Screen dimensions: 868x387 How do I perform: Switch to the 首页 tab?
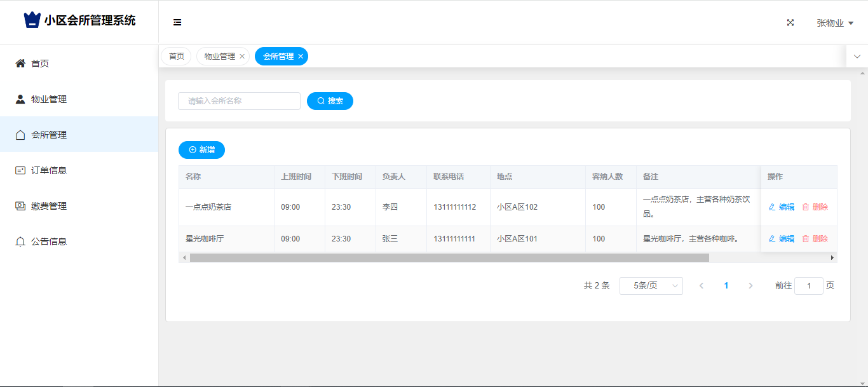(x=177, y=57)
